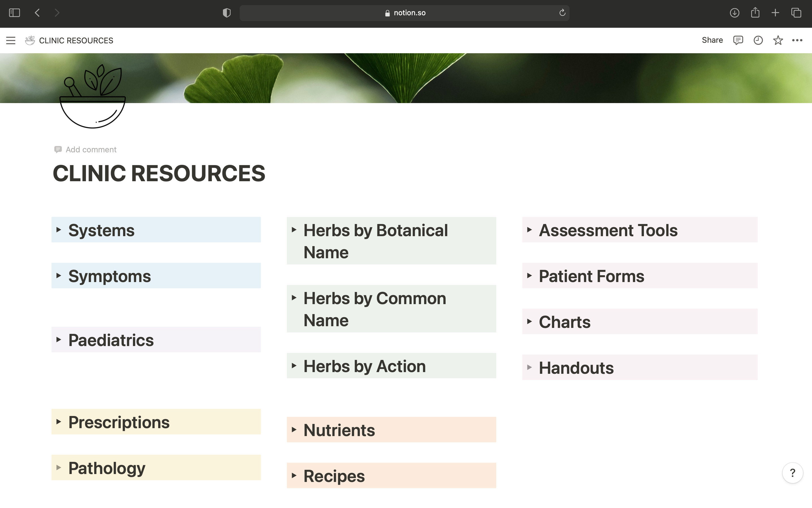Expand the Herbs by Botanical Name toggle
The width and height of the screenshot is (812, 508).
(294, 230)
